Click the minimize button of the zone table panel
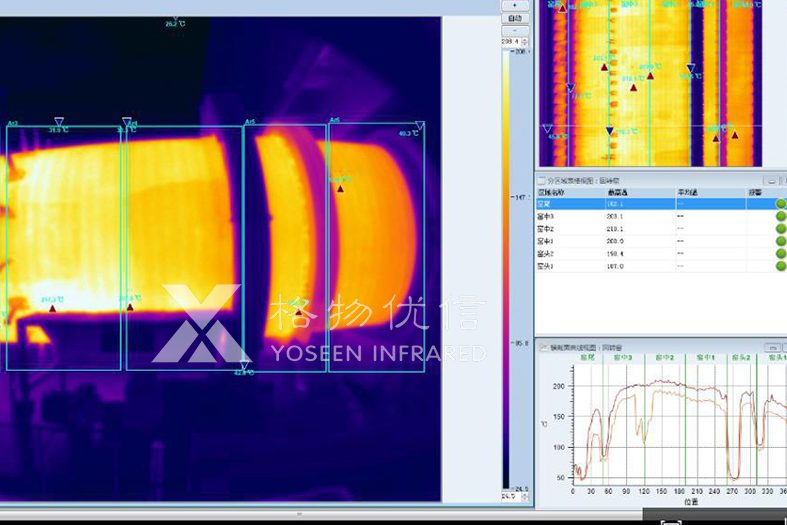 [771, 180]
